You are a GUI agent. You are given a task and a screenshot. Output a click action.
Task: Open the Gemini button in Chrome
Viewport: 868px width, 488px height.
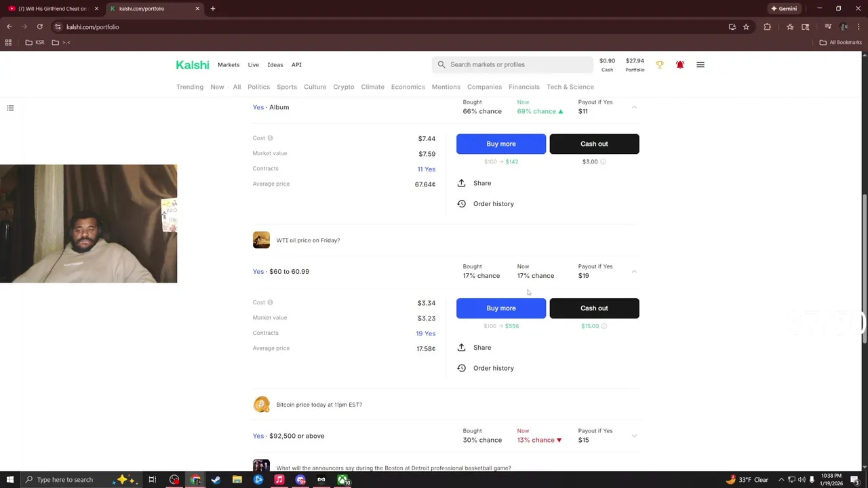click(x=784, y=9)
